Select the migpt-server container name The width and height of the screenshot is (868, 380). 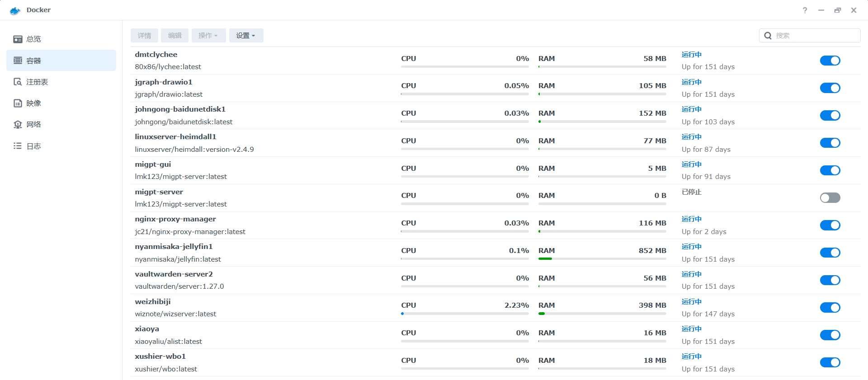(159, 192)
